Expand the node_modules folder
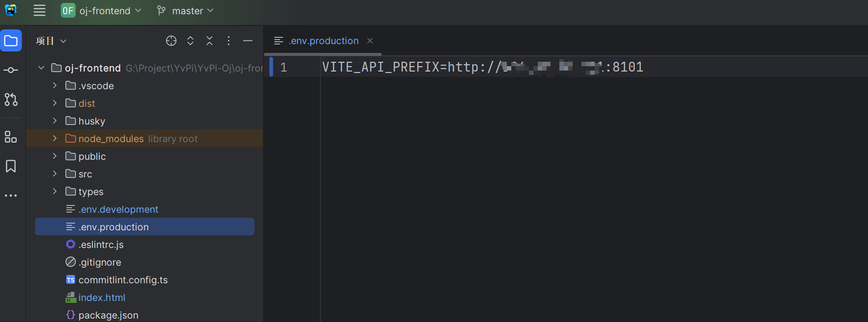Viewport: 868px width, 322px height. tap(54, 139)
